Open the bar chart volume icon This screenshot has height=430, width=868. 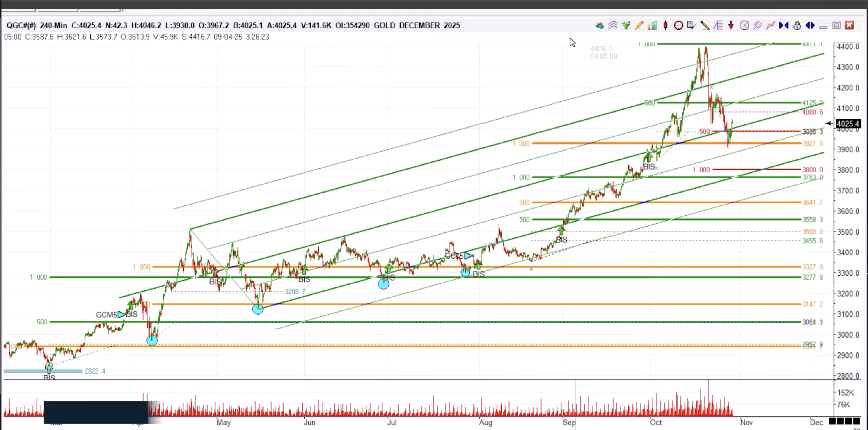point(652,26)
